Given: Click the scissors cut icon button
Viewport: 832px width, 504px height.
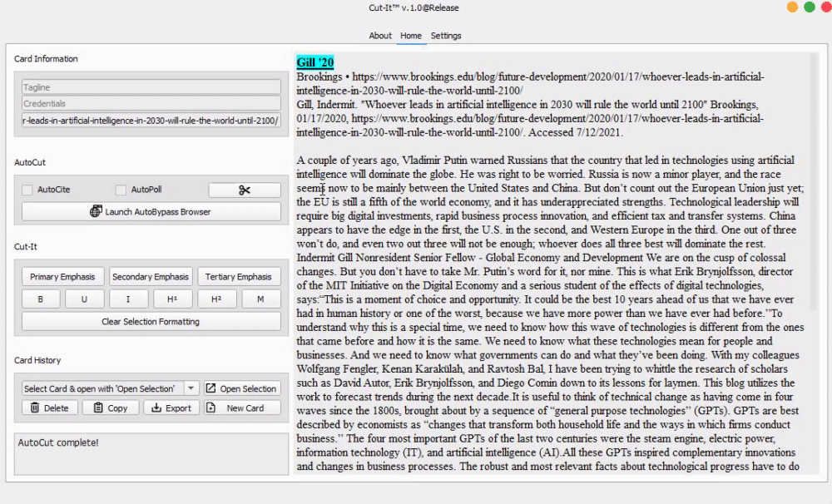Looking at the screenshot, I should 244,190.
